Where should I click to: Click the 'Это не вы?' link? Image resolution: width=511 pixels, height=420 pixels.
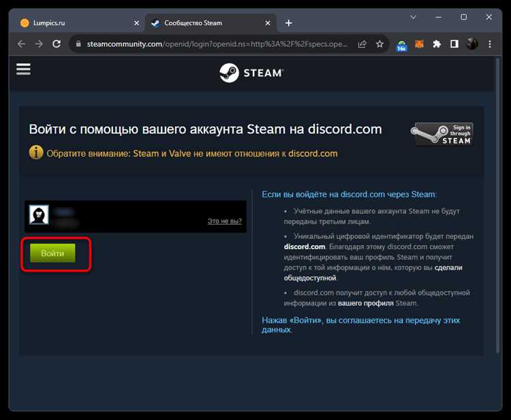click(x=225, y=221)
